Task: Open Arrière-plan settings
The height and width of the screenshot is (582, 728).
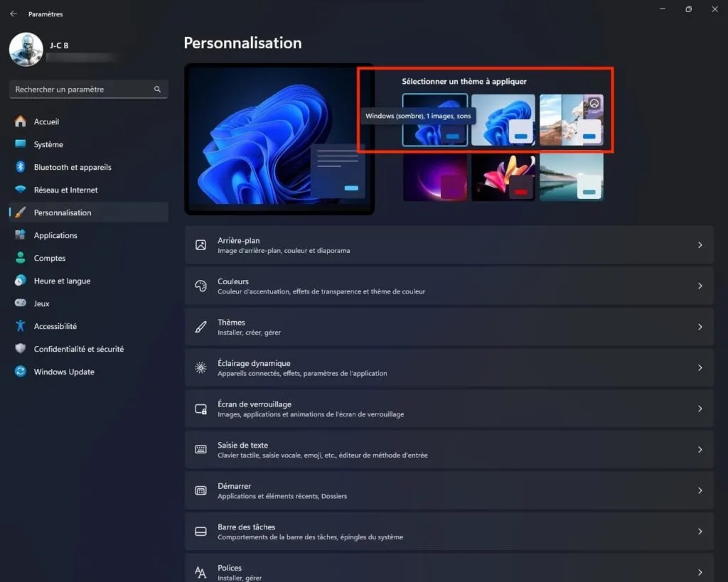Action: pos(449,245)
